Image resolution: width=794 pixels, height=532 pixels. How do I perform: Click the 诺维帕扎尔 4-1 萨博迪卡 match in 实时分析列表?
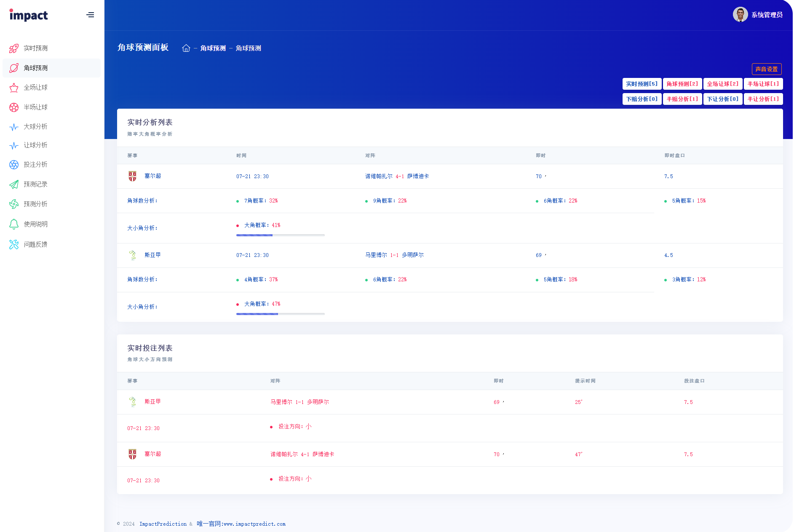click(x=397, y=176)
